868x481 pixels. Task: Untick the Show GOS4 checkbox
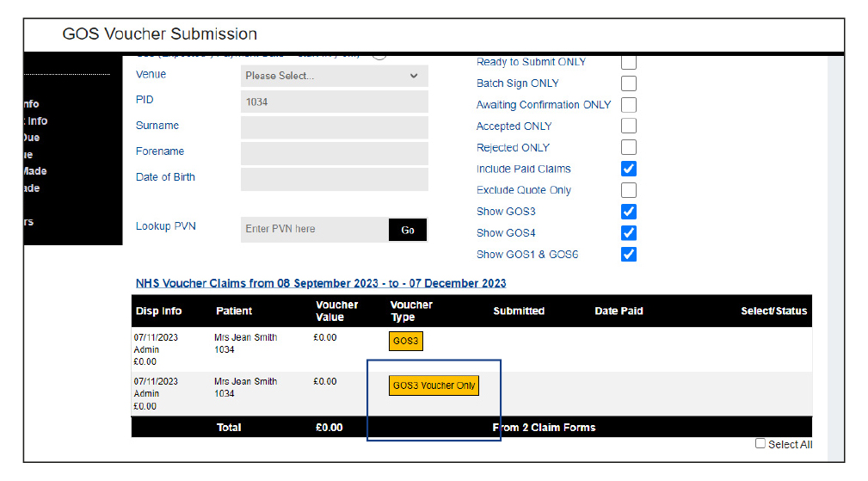(x=629, y=233)
